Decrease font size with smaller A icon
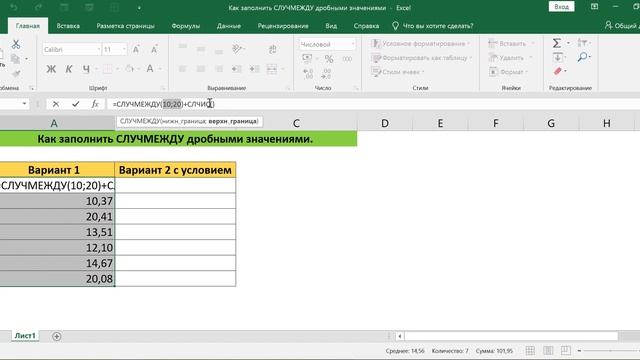The width and height of the screenshot is (640, 360). pos(154,50)
